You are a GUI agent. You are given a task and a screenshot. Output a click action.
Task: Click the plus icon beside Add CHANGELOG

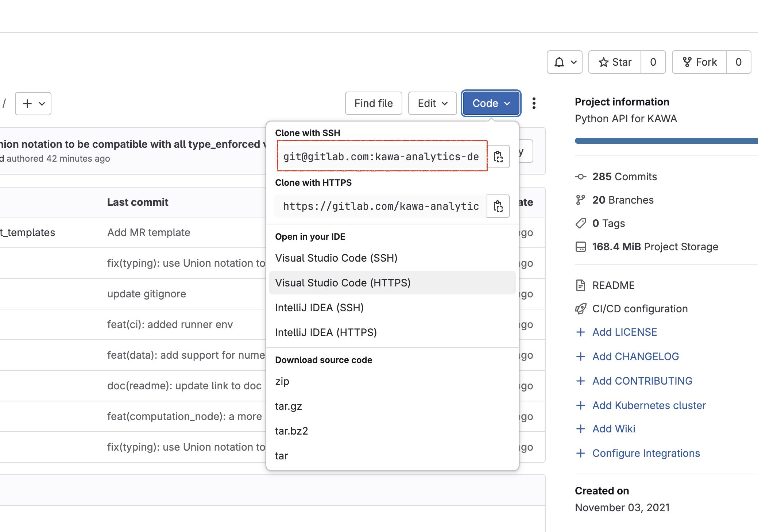pos(580,356)
